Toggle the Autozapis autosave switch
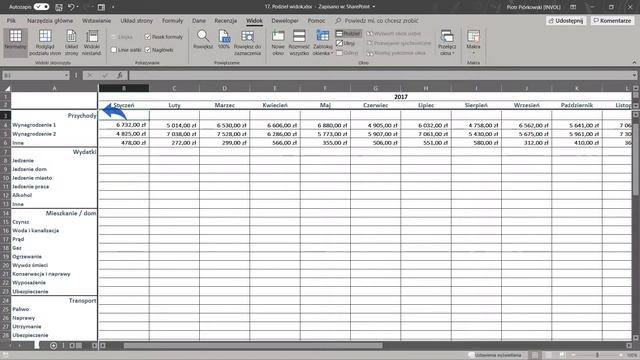 pyautogui.click(x=41, y=7)
